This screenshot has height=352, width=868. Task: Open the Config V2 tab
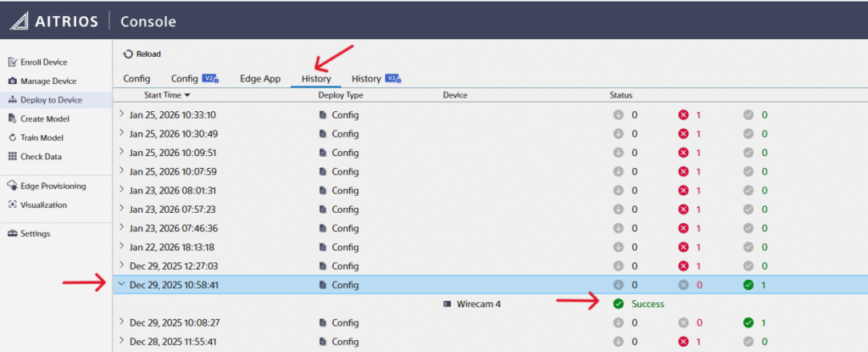[x=194, y=79]
